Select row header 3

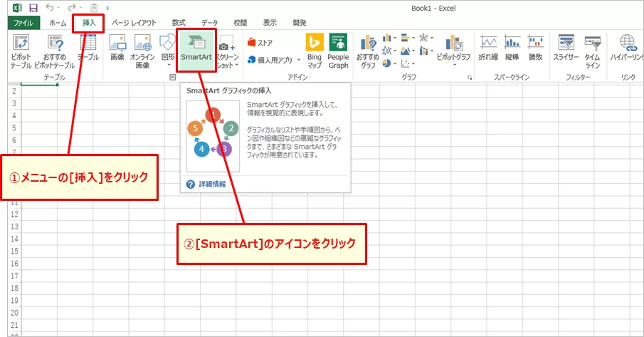pyautogui.click(x=14, y=103)
